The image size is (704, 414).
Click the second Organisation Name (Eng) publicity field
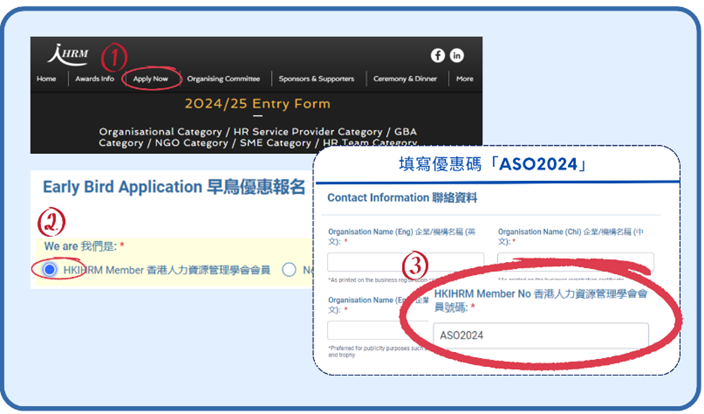[x=377, y=330]
